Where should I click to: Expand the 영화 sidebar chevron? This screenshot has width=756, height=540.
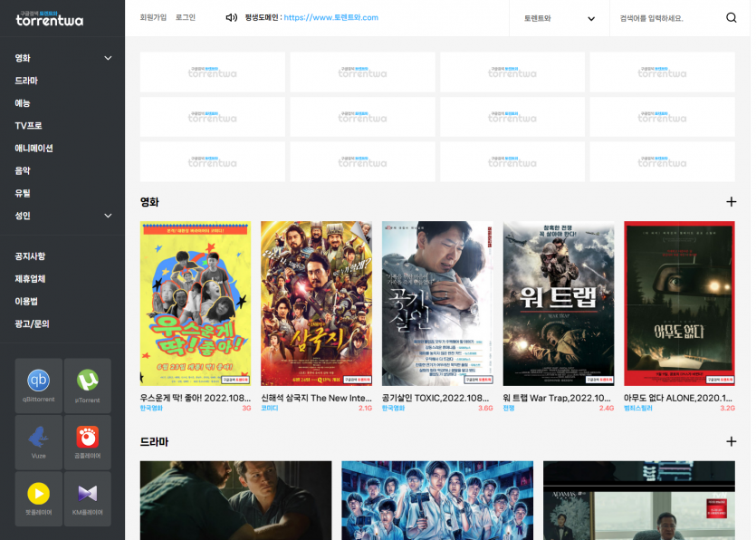(x=108, y=58)
